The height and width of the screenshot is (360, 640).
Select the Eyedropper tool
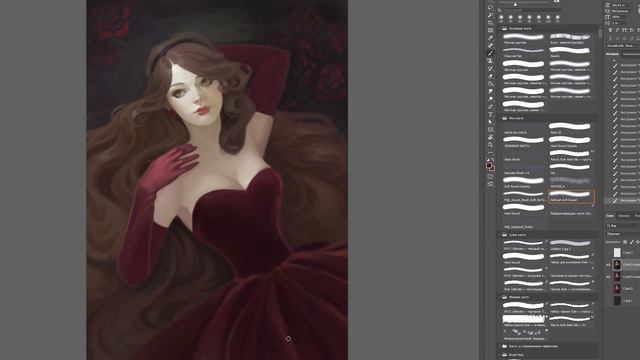pos(490,38)
